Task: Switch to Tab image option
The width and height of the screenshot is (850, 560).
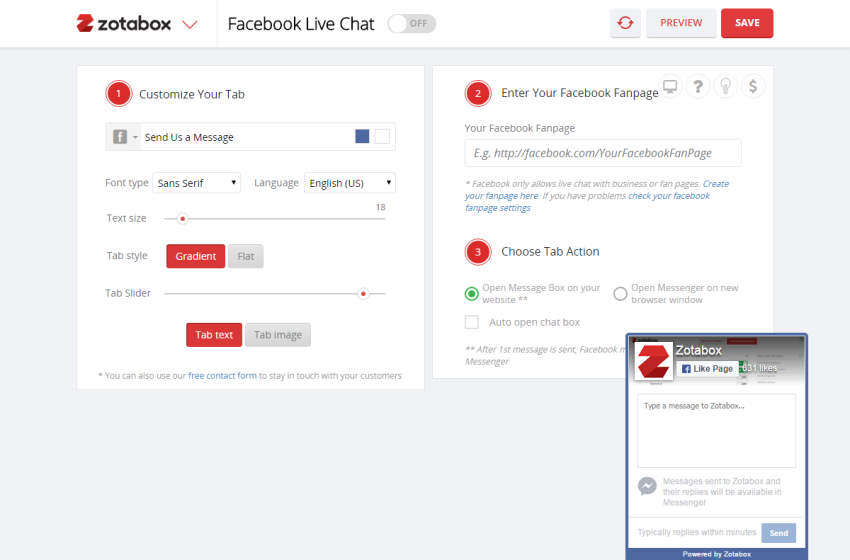Action: [278, 334]
